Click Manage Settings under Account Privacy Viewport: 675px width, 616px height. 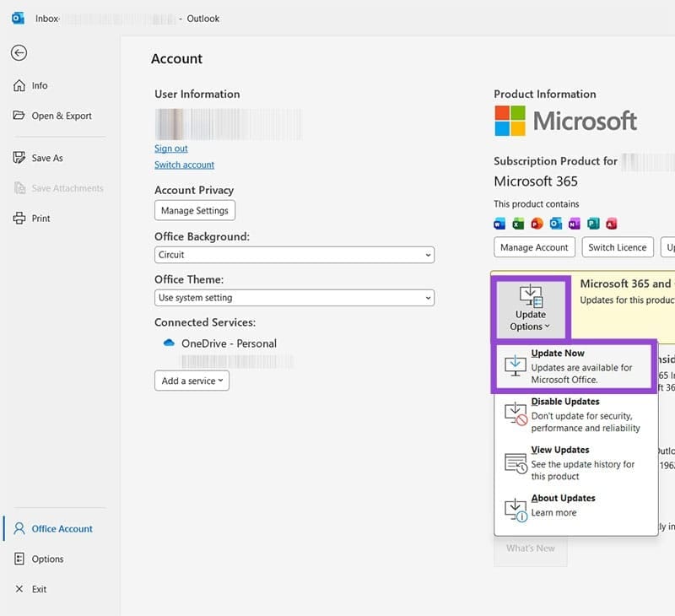195,210
